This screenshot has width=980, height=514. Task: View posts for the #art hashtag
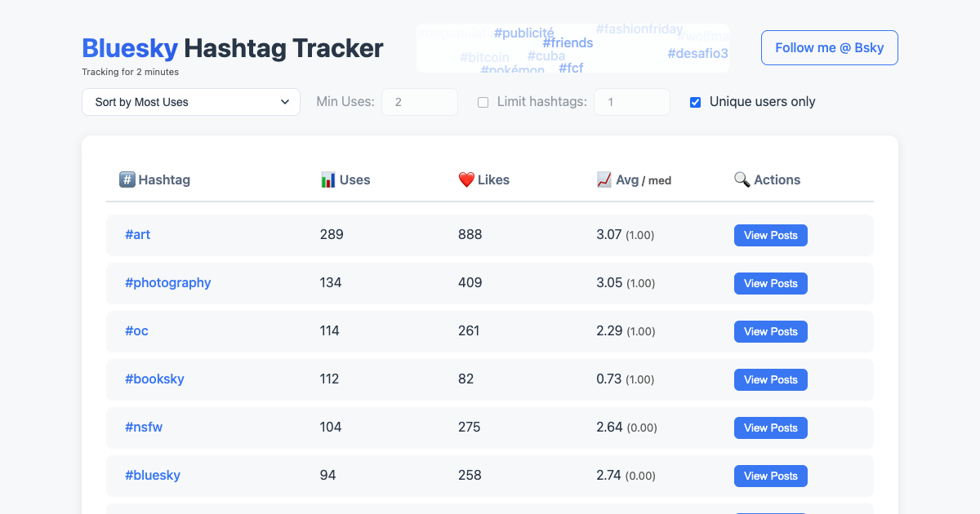tap(770, 235)
